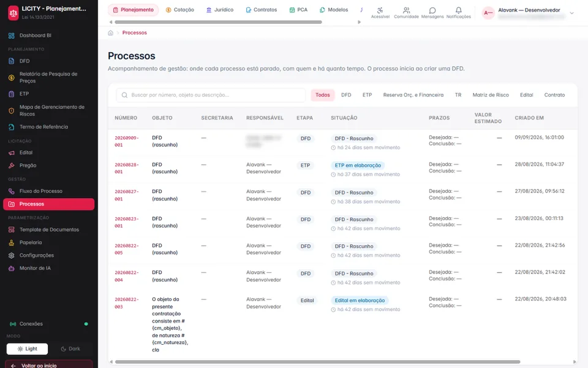Click the Processos breadcrumb link
This screenshot has height=368, width=588.
pyautogui.click(x=134, y=33)
